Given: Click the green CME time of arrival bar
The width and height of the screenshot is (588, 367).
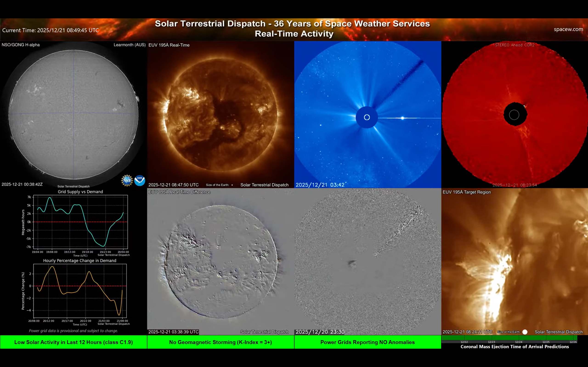Looking at the screenshot, I should pyautogui.click(x=509, y=338).
